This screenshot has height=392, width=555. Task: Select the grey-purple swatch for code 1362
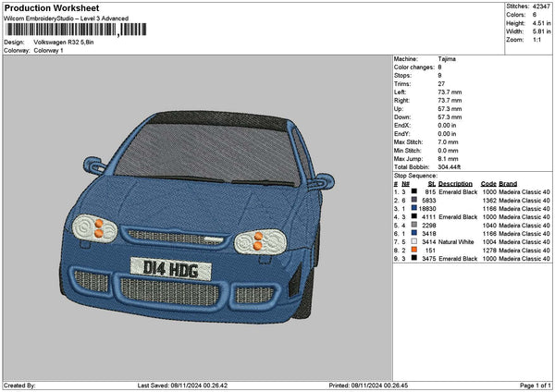pos(413,200)
